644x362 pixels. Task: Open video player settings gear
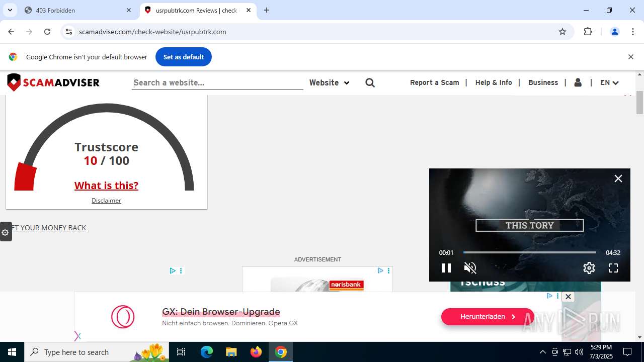(x=589, y=268)
